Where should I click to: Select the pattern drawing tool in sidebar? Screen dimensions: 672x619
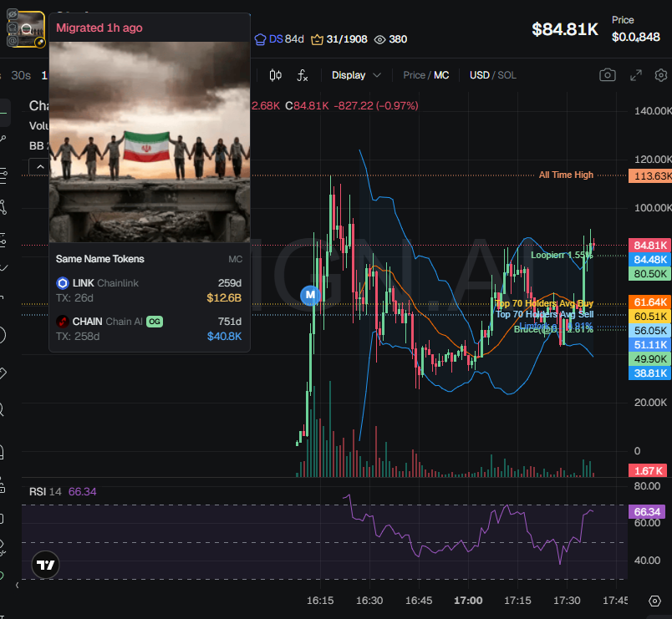[3, 207]
